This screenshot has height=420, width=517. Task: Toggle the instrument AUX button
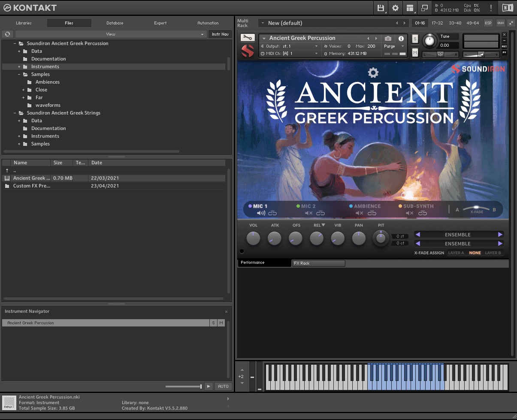pyautogui.click(x=504, y=46)
